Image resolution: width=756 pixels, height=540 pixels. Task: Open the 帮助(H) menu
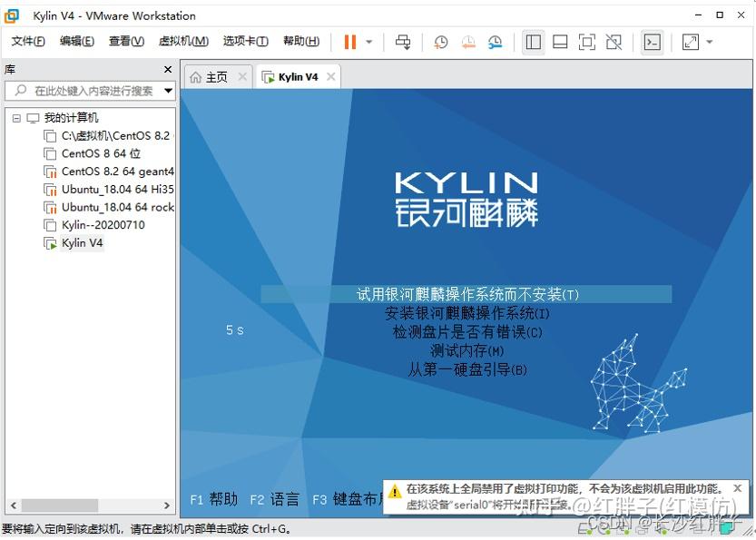point(301,42)
